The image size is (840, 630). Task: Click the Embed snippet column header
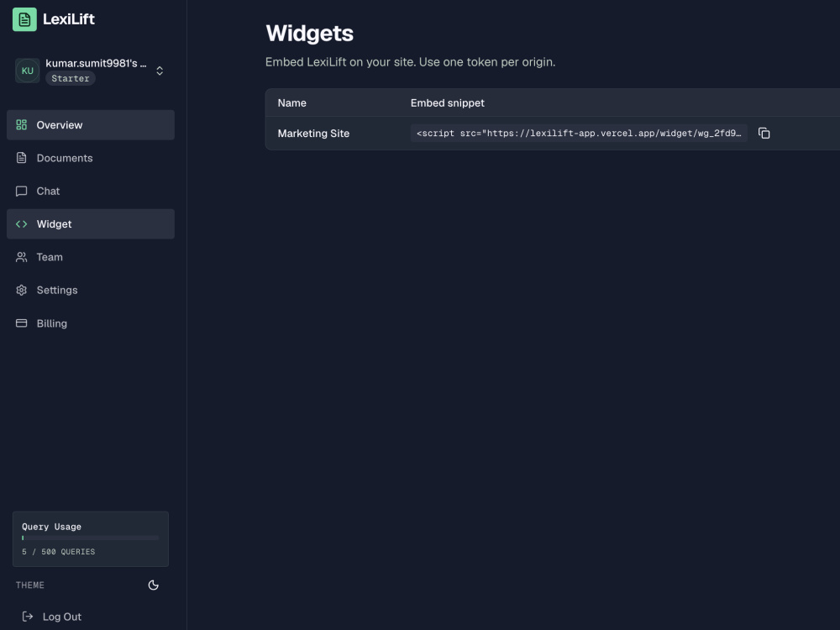pyautogui.click(x=448, y=102)
